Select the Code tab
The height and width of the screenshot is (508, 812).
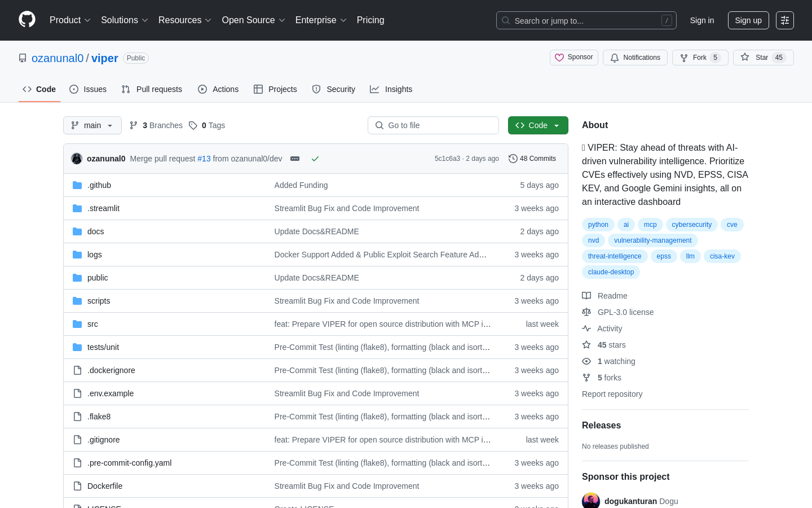[x=39, y=89]
